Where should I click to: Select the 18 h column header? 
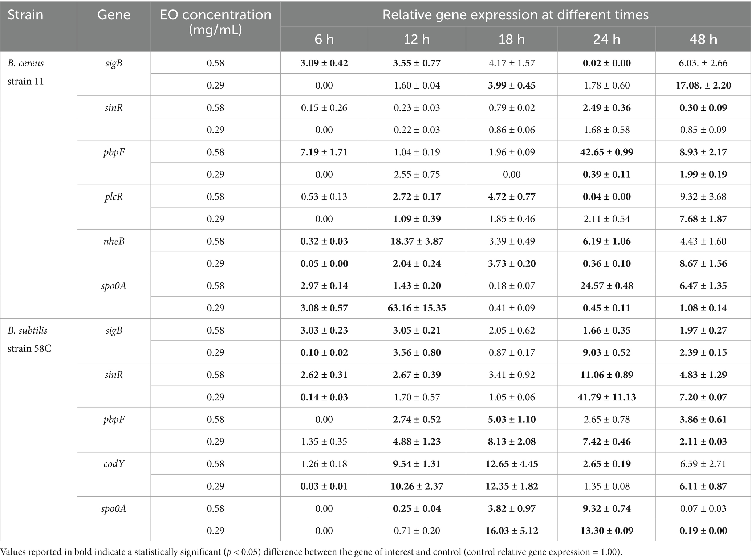click(512, 39)
